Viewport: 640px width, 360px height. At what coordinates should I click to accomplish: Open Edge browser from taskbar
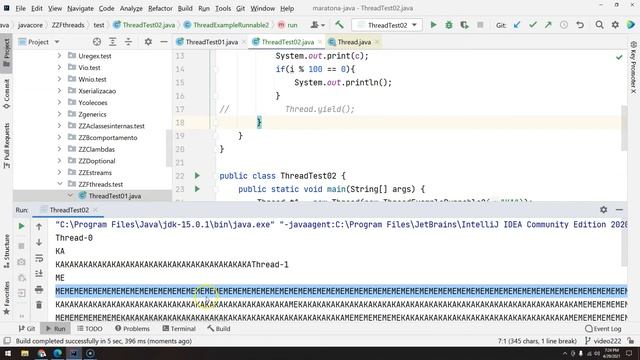pos(58,353)
